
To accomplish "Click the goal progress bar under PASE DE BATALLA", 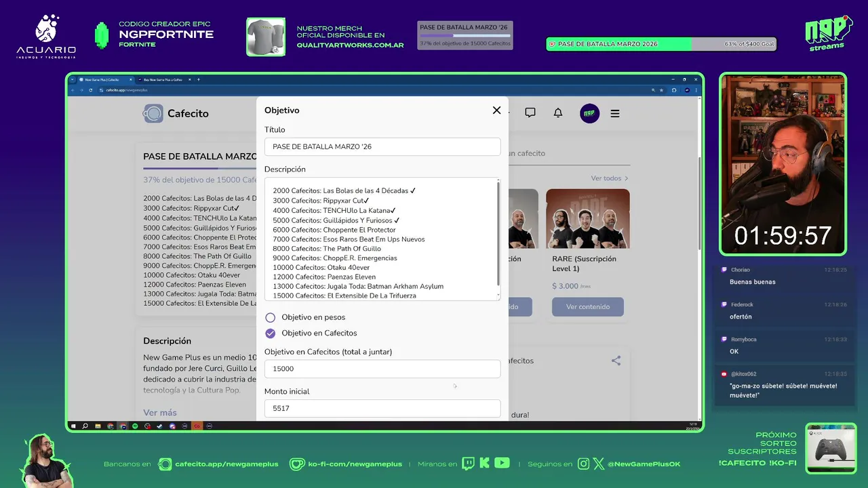I will click(200, 168).
